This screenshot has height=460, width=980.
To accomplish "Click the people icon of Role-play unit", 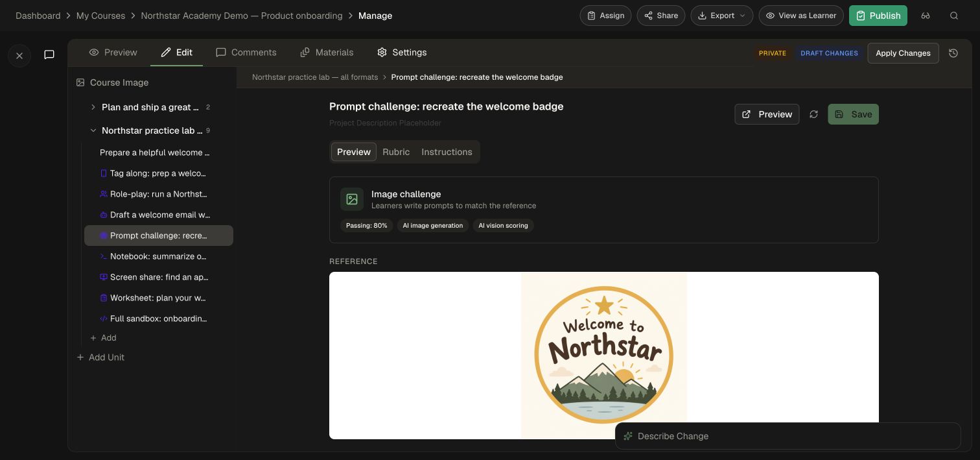I will 104,194.
